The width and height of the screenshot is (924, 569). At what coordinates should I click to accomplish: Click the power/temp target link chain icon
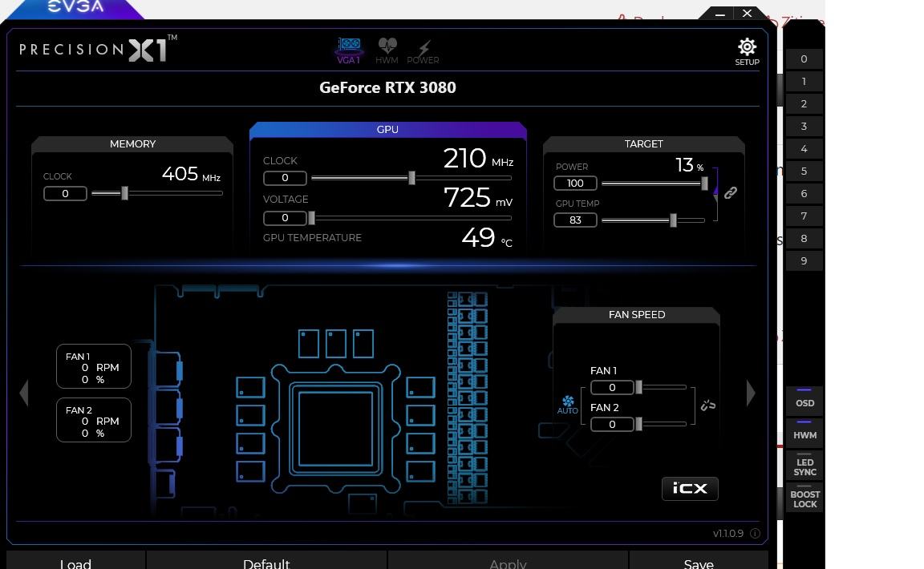[x=730, y=192]
